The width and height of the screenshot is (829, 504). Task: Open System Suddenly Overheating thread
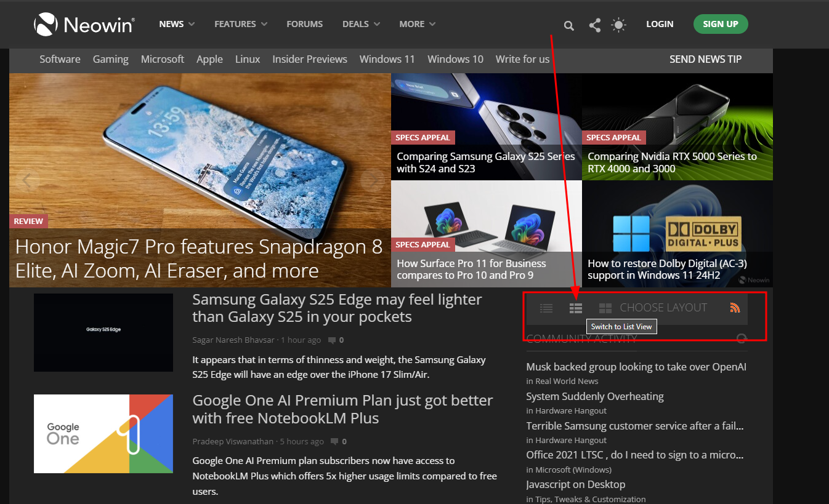pyautogui.click(x=595, y=396)
